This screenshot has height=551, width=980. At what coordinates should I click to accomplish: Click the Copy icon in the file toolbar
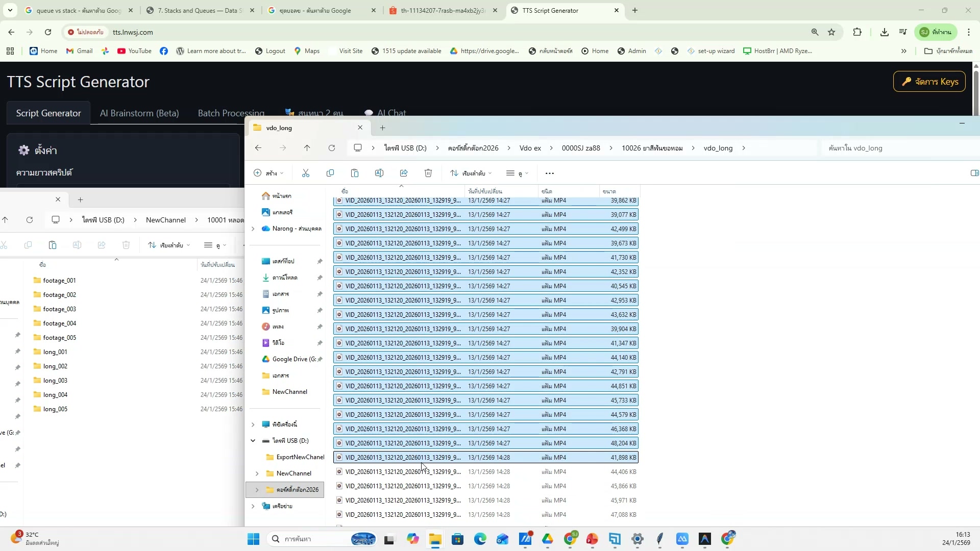tap(330, 173)
